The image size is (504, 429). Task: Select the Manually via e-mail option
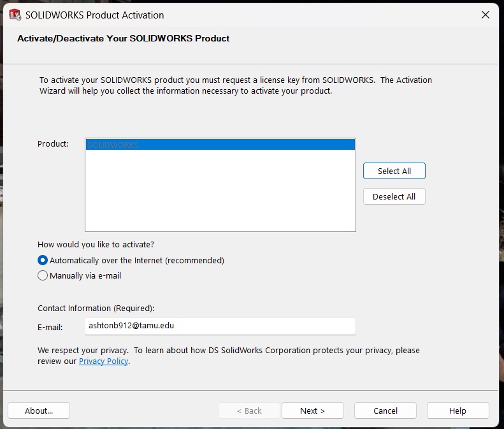43,276
